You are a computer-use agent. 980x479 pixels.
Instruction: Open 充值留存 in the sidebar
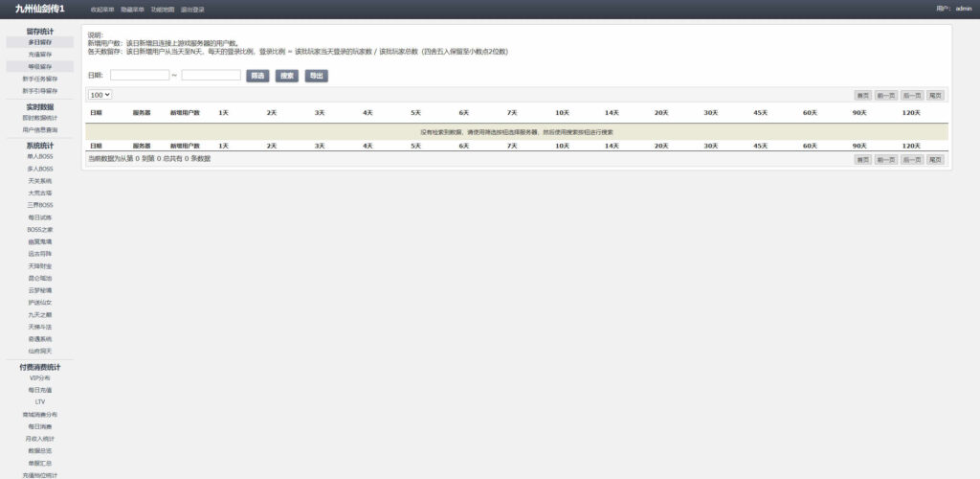tap(40, 55)
